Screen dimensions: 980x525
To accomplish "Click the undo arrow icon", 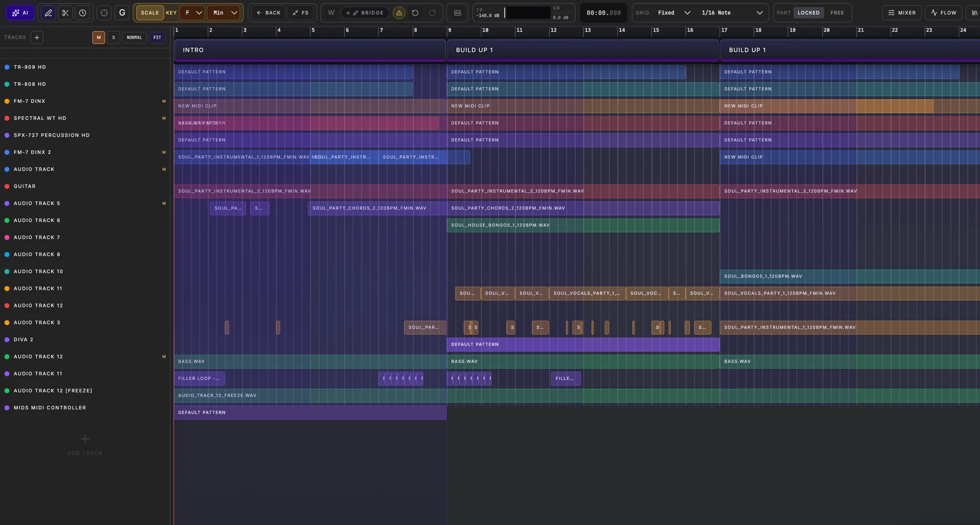I will point(415,13).
